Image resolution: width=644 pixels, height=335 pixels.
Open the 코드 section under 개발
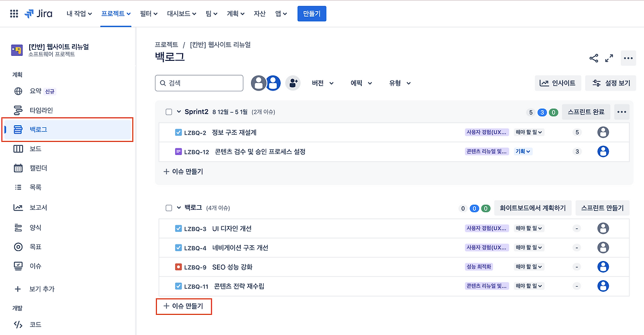[18, 324]
